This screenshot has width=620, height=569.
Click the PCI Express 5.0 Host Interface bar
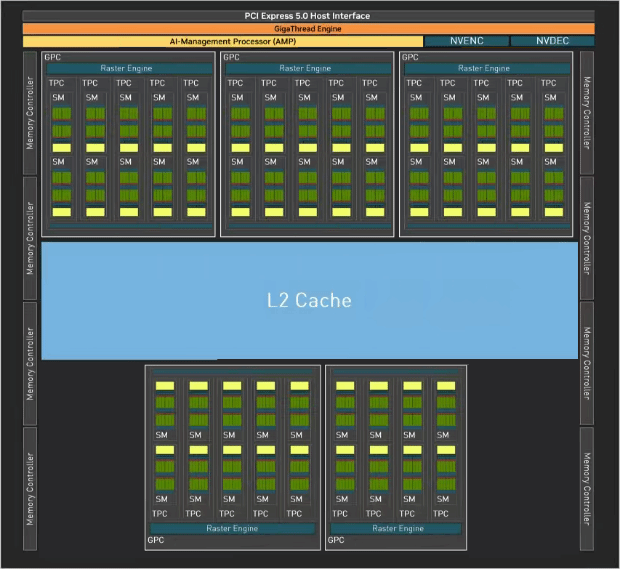pos(308,16)
